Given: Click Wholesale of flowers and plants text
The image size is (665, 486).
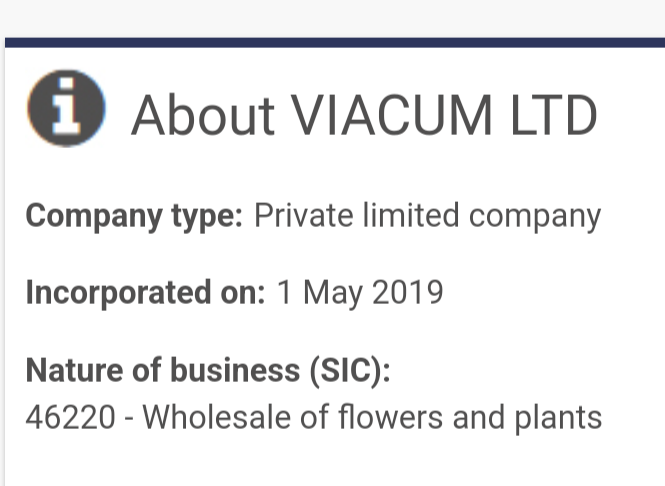Looking at the screenshot, I should (x=372, y=418).
